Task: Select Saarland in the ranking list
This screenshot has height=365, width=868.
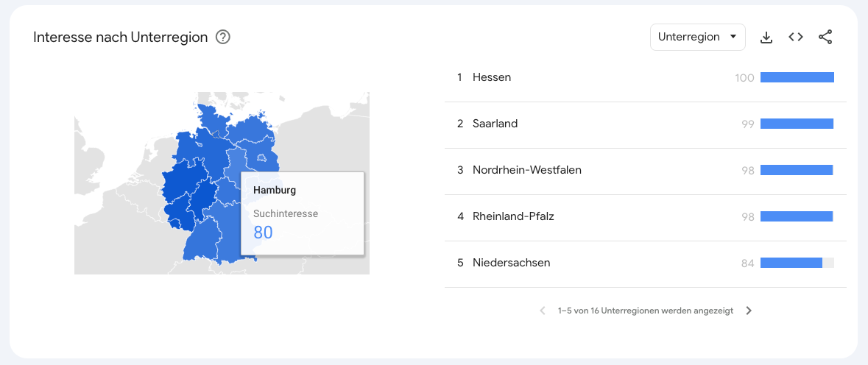Action: tap(645, 124)
